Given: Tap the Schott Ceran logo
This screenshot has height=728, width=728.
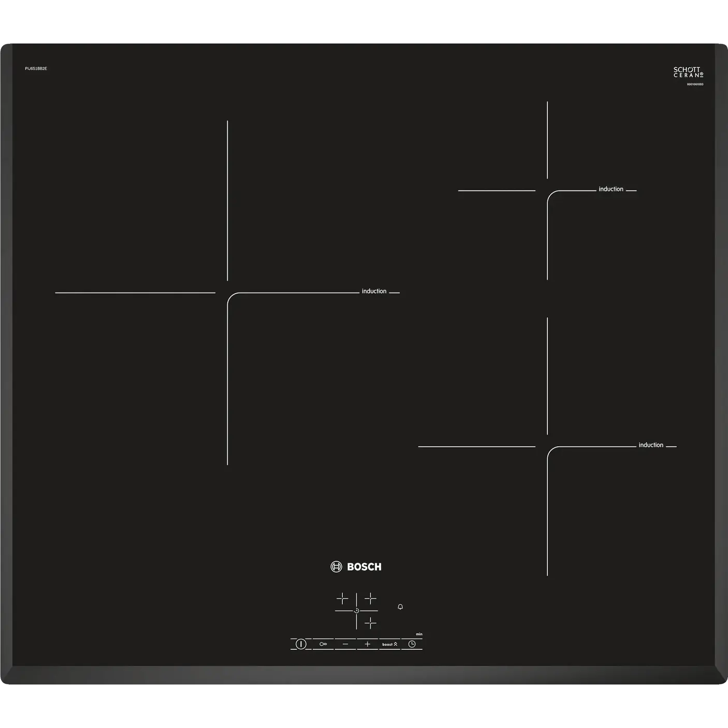Looking at the screenshot, I should (688, 72).
